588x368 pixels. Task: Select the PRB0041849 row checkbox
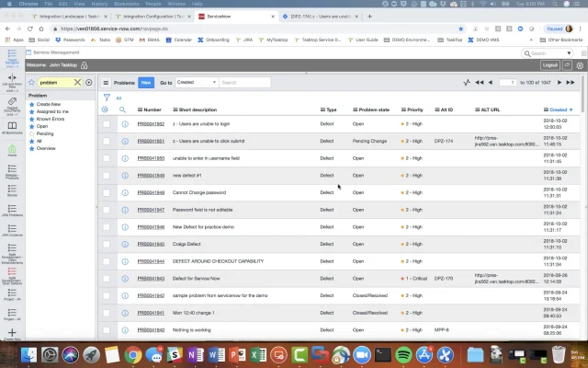107,176
